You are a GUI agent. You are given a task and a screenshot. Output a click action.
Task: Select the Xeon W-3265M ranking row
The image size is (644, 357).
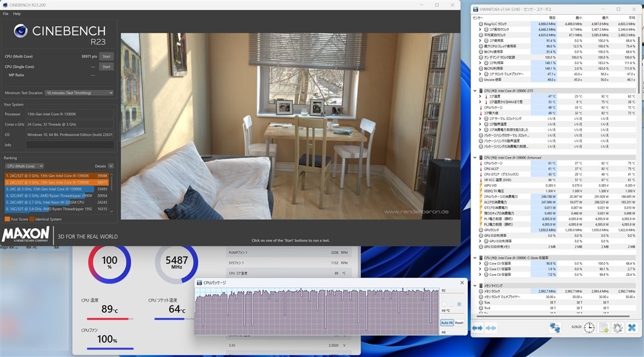[57, 202]
